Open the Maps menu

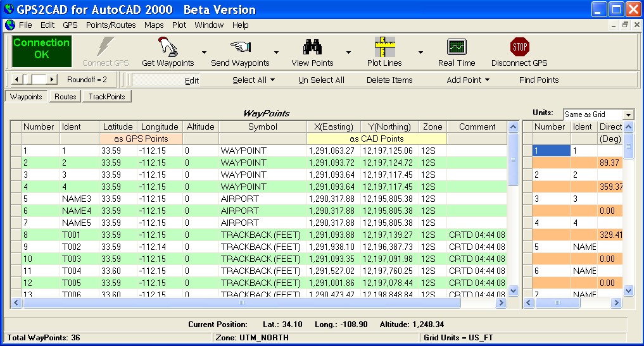coord(154,25)
